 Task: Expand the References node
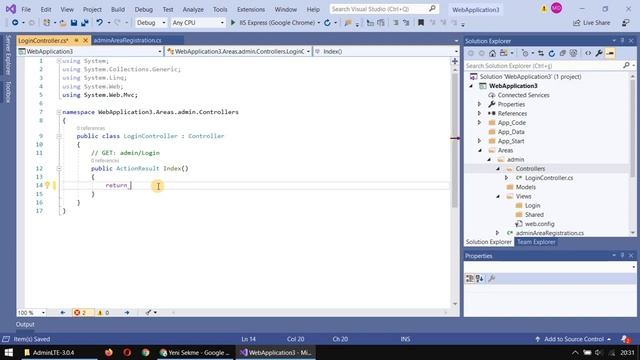click(480, 113)
